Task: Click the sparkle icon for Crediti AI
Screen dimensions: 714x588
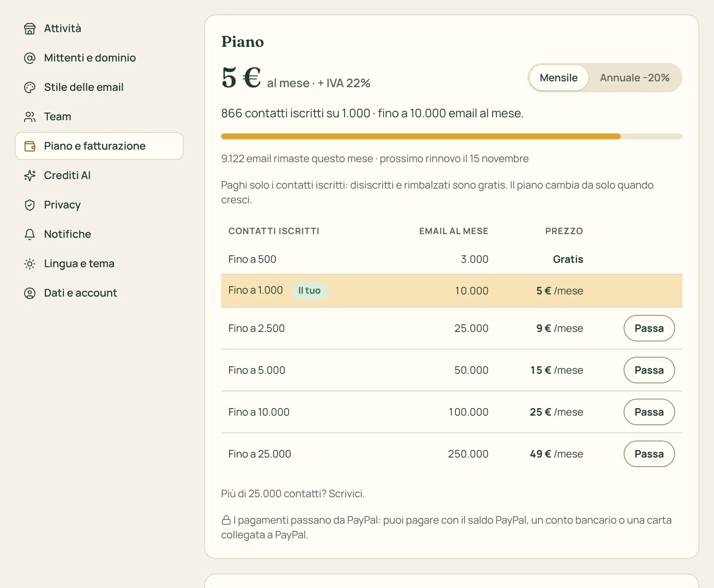Action: coord(30,175)
